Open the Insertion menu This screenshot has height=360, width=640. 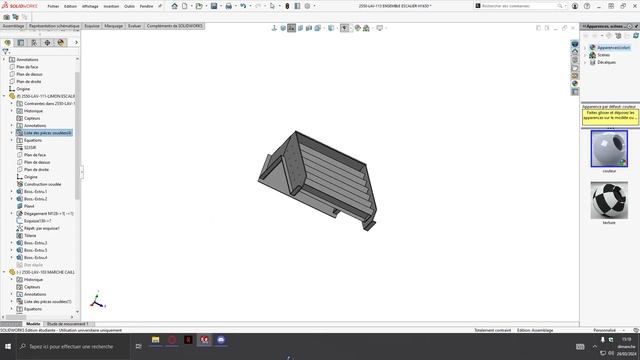point(111,6)
